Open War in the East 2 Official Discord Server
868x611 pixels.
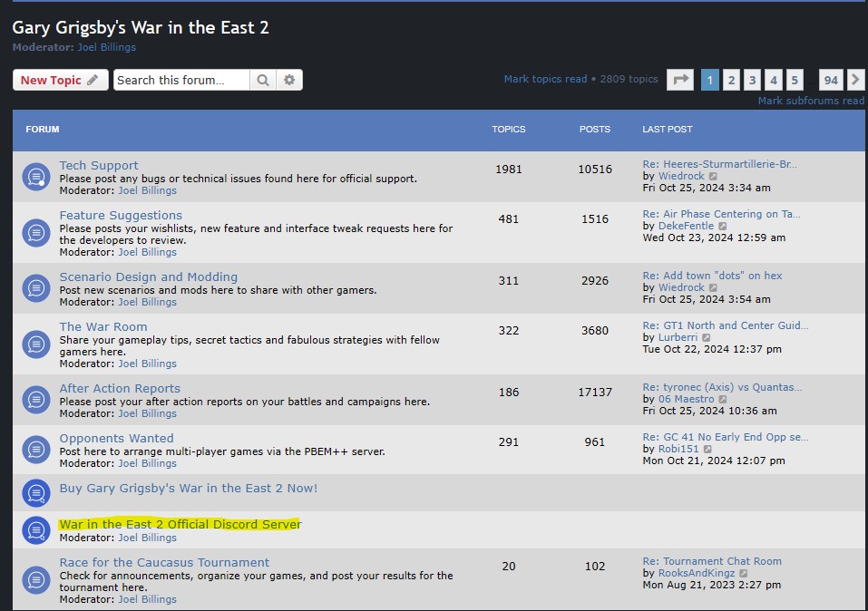coord(180,524)
